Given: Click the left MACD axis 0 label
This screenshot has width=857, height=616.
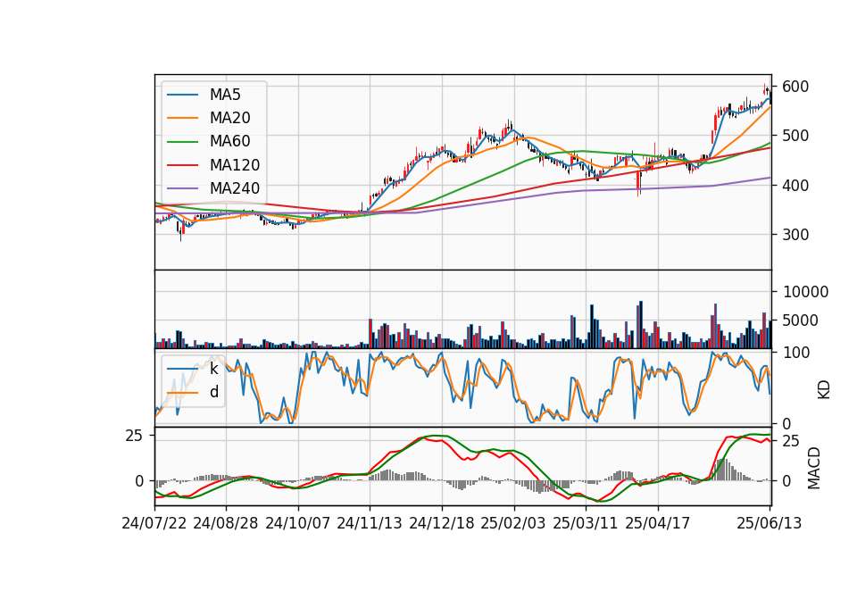Looking at the screenshot, I should click(x=139, y=481).
